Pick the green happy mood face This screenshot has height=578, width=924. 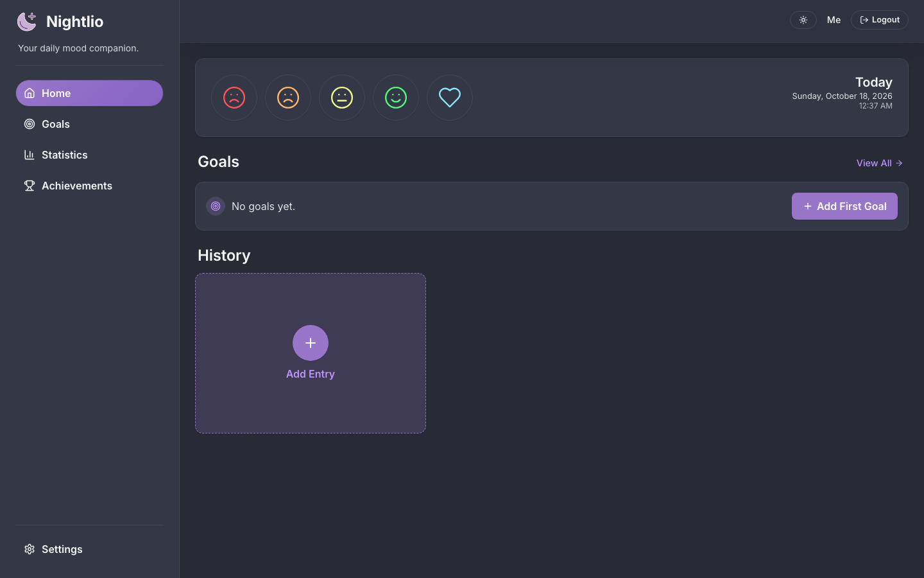coord(396,98)
